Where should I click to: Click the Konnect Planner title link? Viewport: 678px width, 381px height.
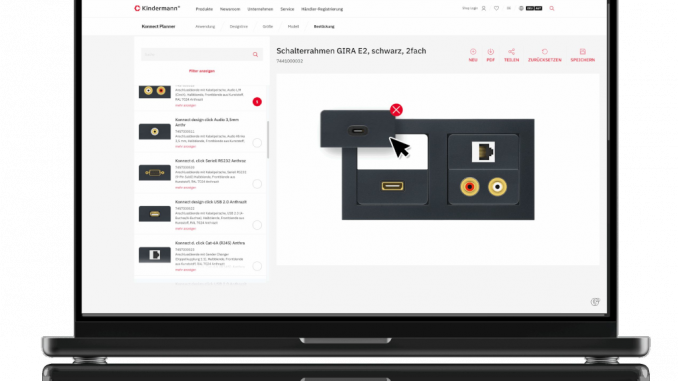coord(158,26)
